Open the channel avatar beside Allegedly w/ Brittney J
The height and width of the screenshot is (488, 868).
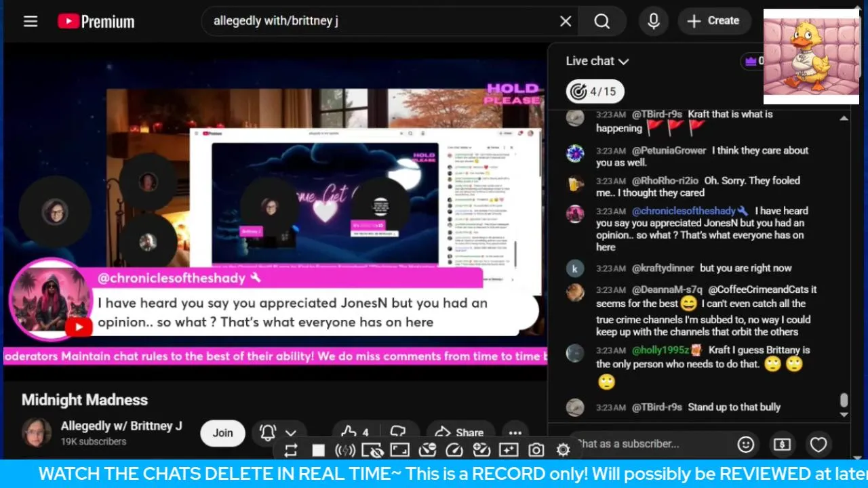(x=36, y=432)
